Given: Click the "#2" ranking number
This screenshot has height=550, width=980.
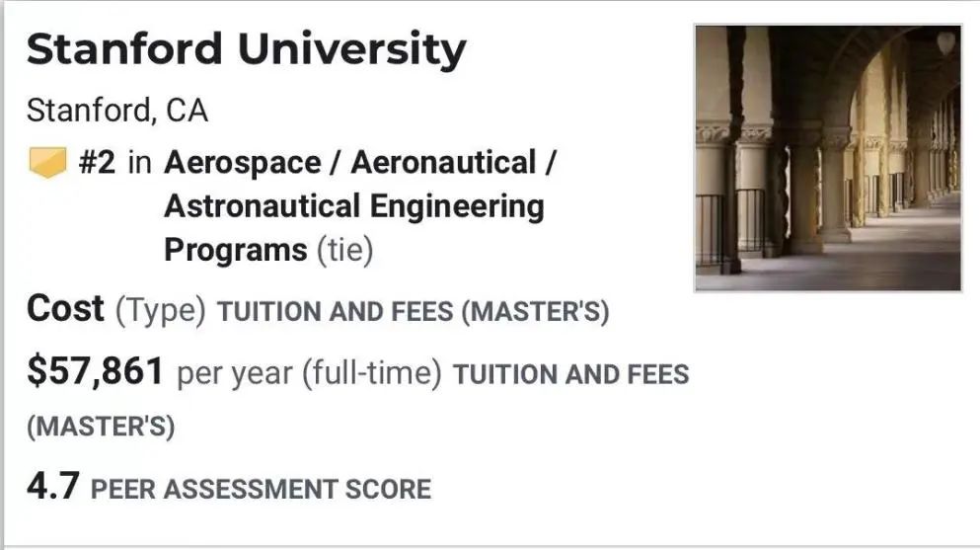Looking at the screenshot, I should (97, 162).
